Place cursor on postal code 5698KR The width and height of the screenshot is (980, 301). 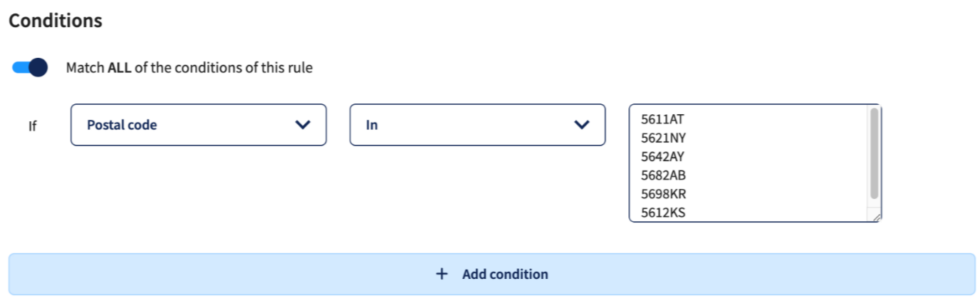(x=663, y=193)
